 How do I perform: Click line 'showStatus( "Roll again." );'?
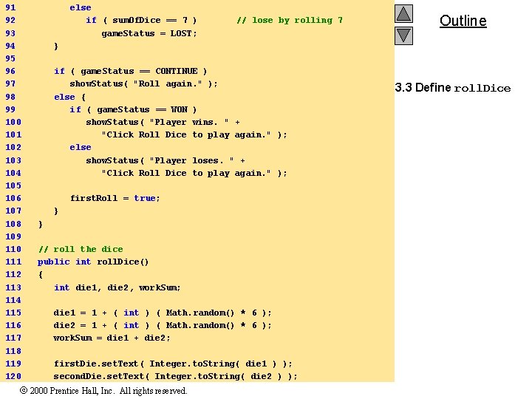(x=143, y=83)
